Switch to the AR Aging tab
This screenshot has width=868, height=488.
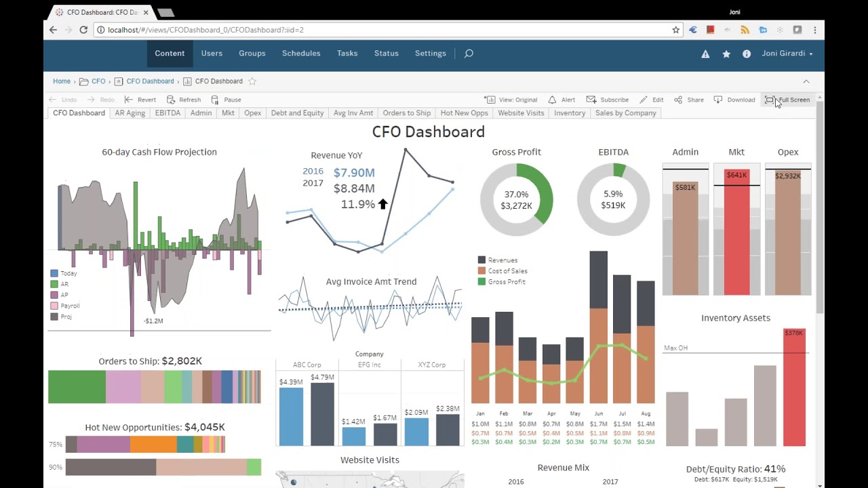[130, 113]
